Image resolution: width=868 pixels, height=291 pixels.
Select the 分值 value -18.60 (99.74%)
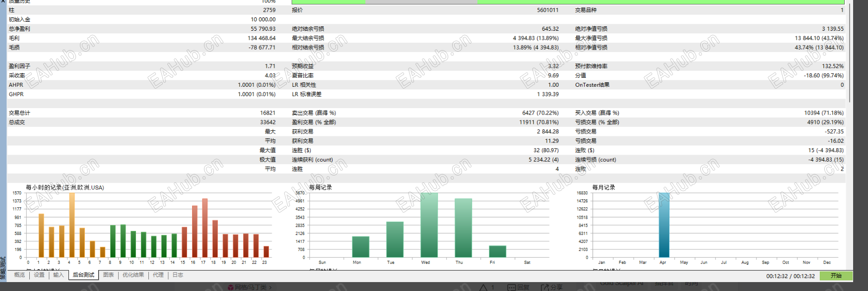coord(824,75)
